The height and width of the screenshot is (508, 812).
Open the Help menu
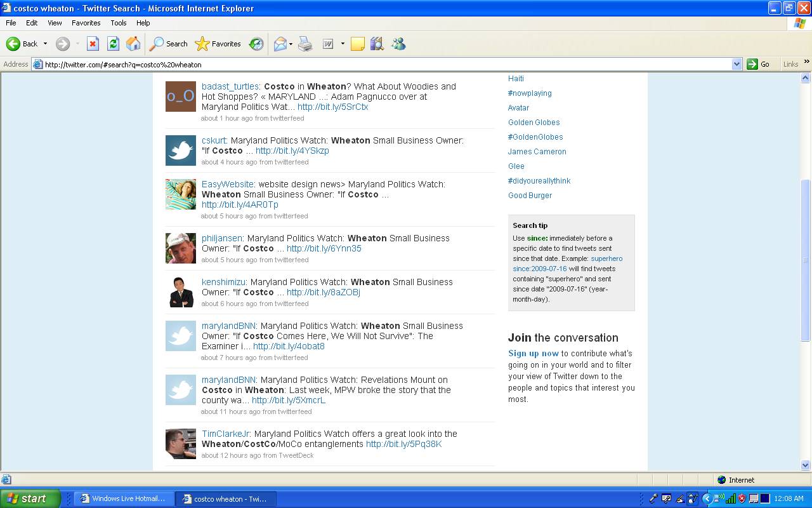point(143,23)
